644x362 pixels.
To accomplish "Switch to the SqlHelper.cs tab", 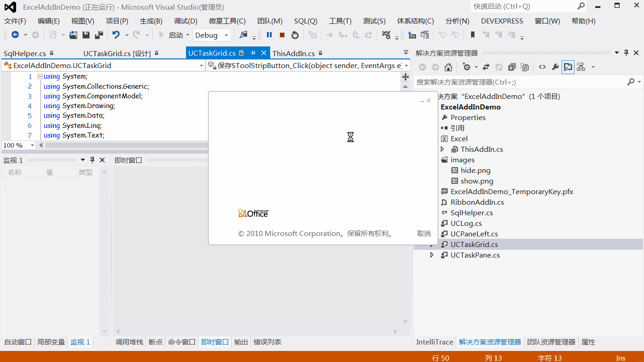I will coord(25,53).
